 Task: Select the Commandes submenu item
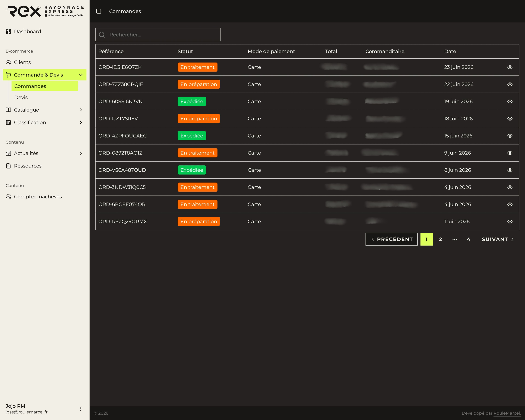coord(45,86)
